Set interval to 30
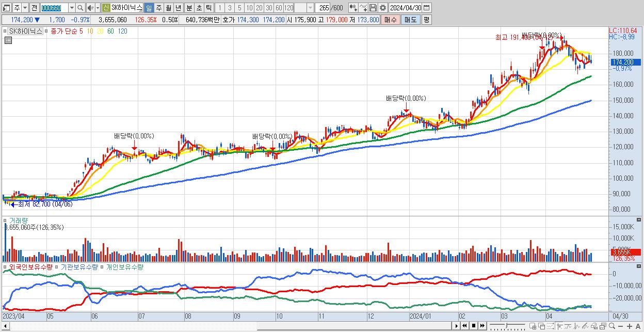The image size is (644, 332). [269, 8]
